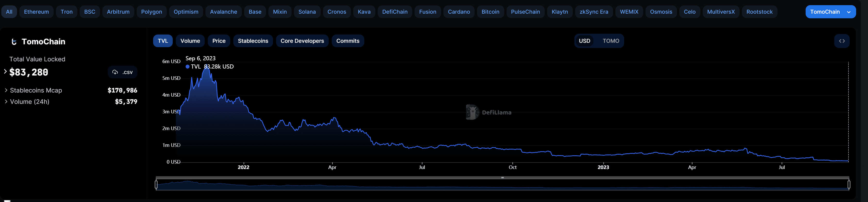Click the blue TVL legend dot in the tooltip

pos(187,67)
